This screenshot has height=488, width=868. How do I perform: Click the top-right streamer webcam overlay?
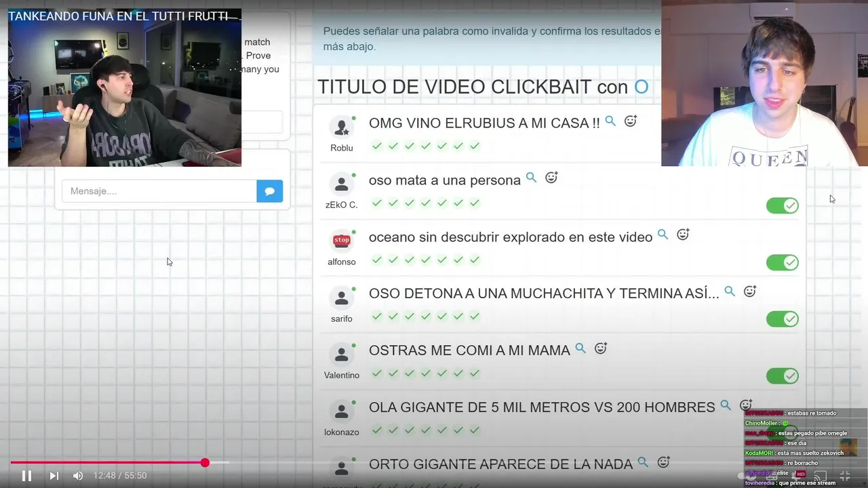[x=764, y=83]
